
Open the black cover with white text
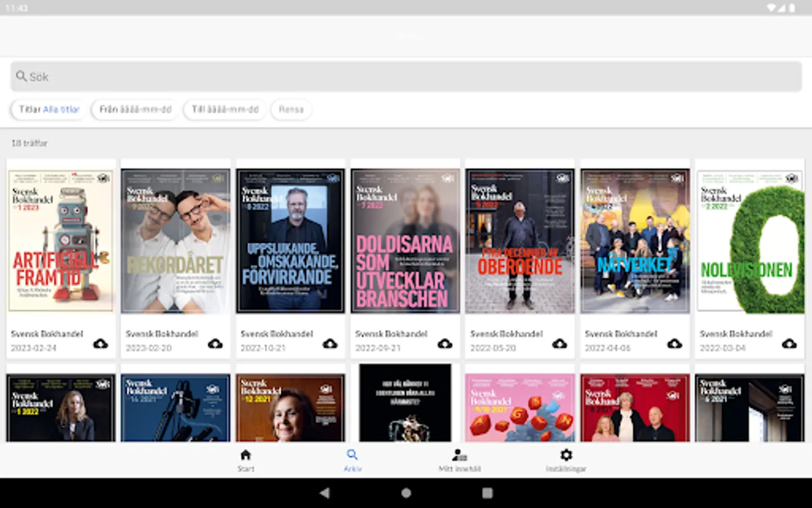(405, 403)
